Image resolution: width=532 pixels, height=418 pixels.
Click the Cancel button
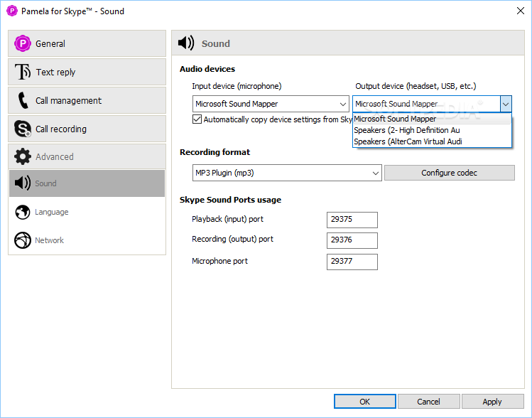[428, 402]
